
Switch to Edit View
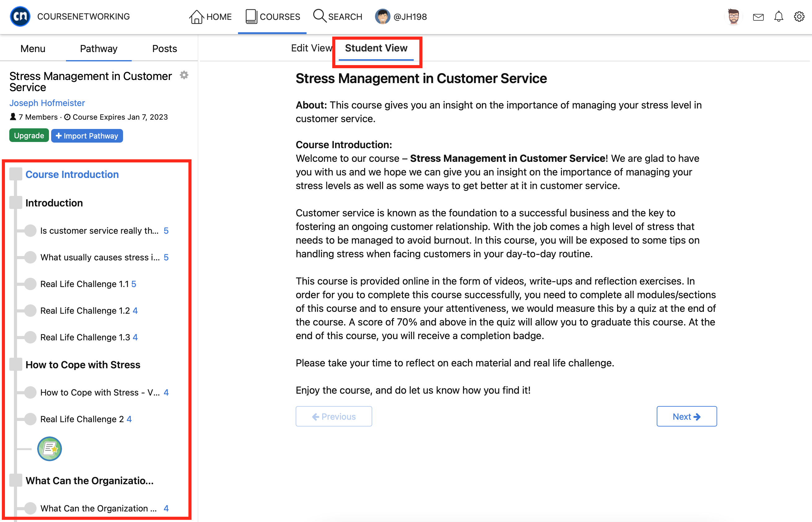tap(311, 48)
